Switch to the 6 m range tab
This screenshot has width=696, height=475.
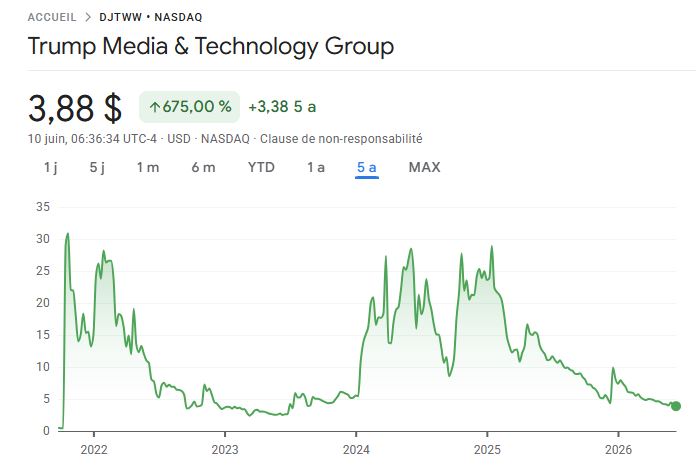coord(203,167)
